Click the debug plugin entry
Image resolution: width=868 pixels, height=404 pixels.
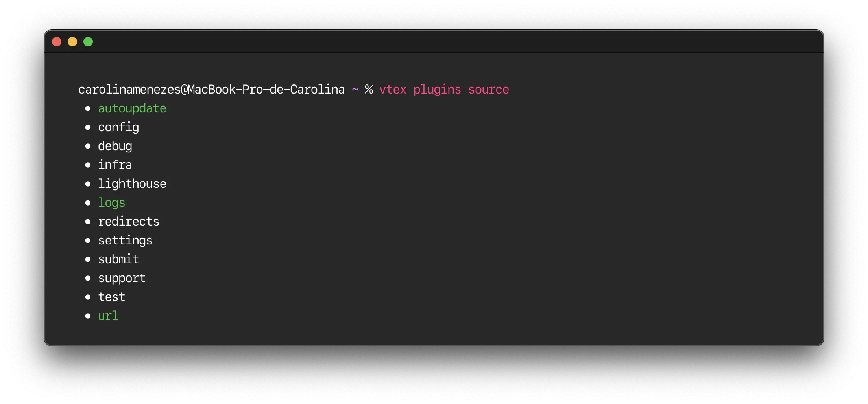click(x=115, y=146)
